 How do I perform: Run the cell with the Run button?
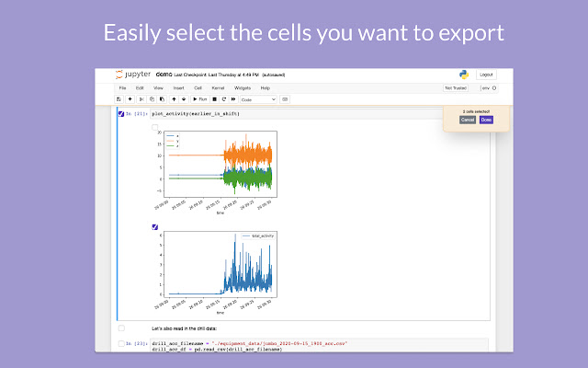(x=200, y=99)
